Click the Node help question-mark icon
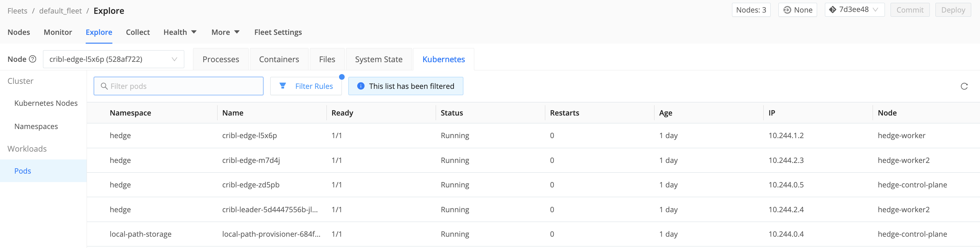This screenshot has width=980, height=248. pyautogui.click(x=33, y=59)
